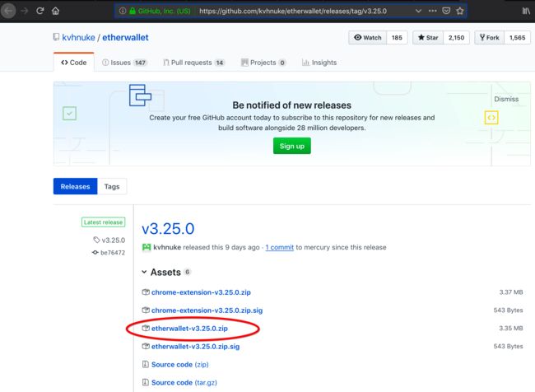
Task: Open the v3.25.0 tag link in sidebar
Action: click(x=109, y=240)
